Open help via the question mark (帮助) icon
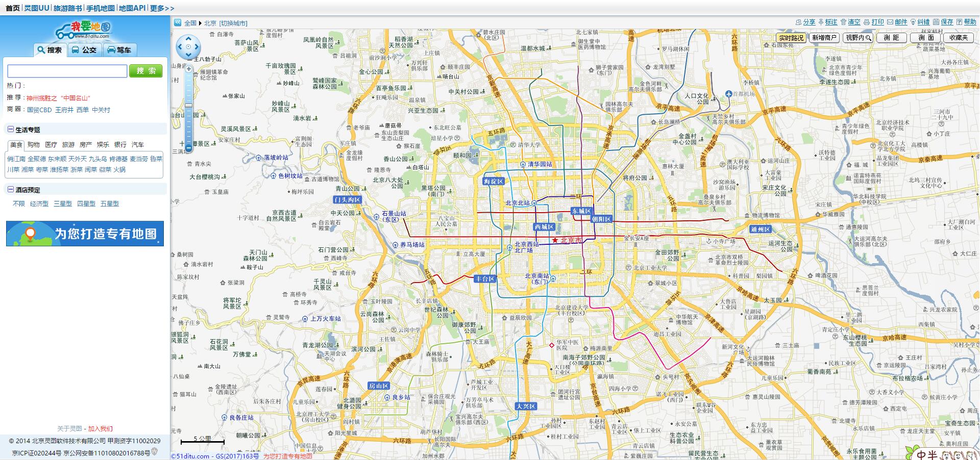The image size is (980, 460). 959,23
